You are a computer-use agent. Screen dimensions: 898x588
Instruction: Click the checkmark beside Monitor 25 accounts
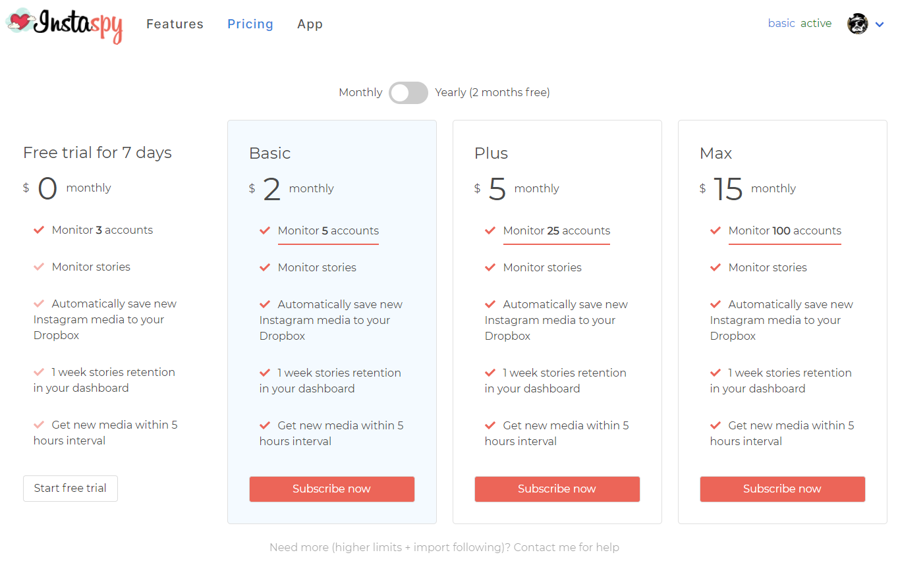(x=490, y=230)
